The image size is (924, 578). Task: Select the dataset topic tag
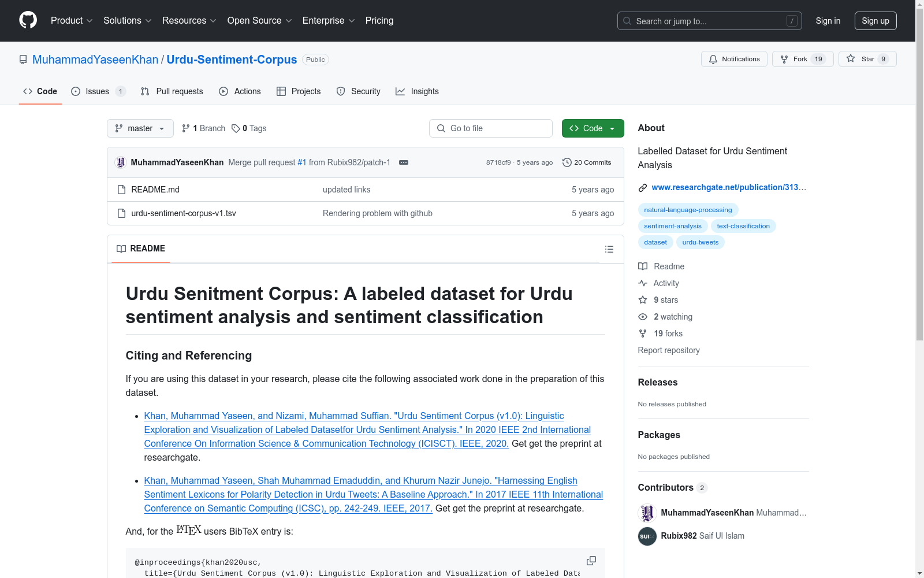655,242
